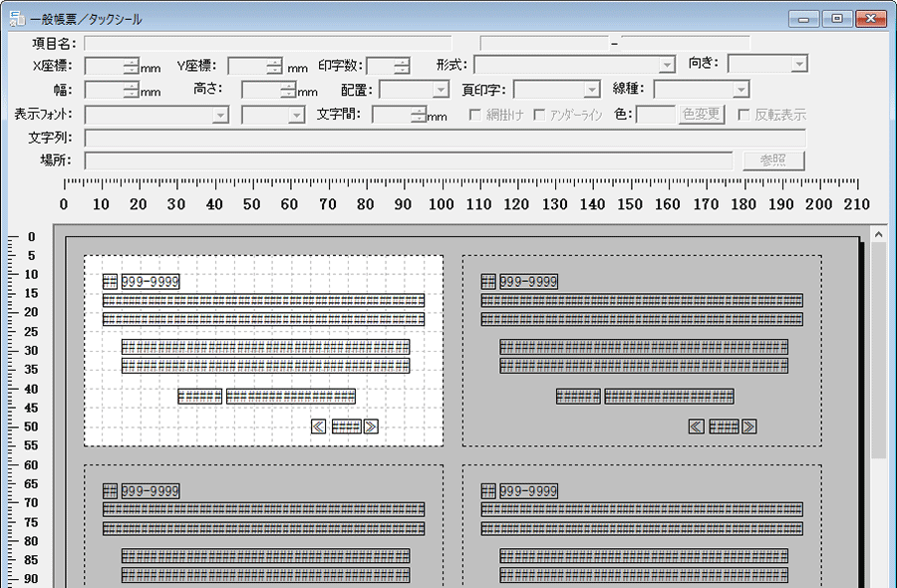Image resolution: width=897 pixels, height=588 pixels.
Task: Toggle the アンダーライン checkbox
Action: tap(539, 115)
